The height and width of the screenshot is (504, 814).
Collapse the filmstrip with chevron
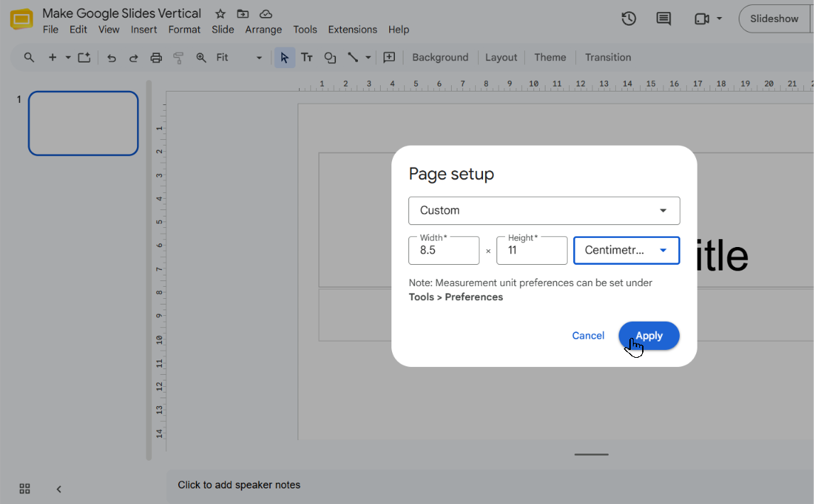59,489
